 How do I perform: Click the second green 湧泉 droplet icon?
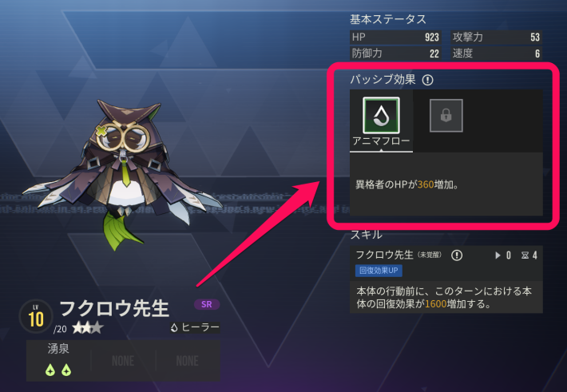[66, 370]
